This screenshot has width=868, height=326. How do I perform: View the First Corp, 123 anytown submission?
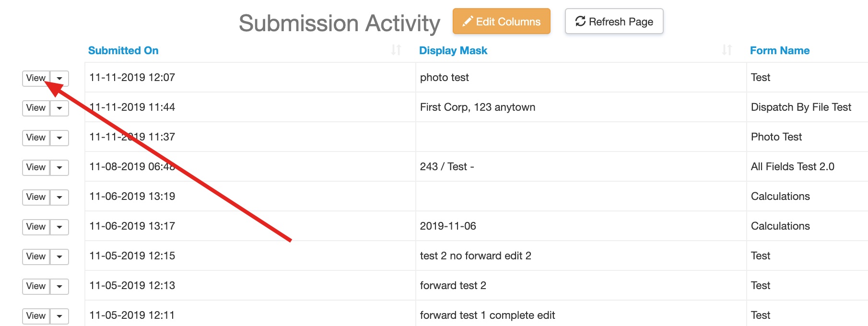point(36,108)
